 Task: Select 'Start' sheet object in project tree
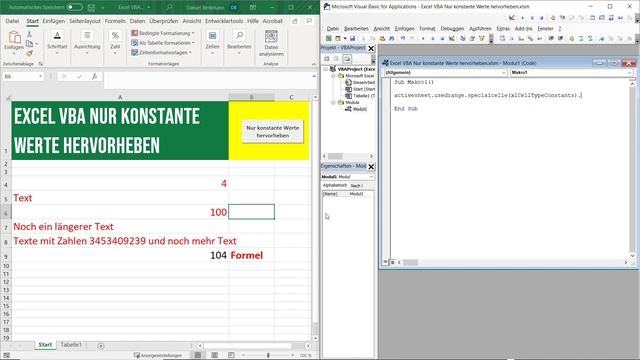pyautogui.click(x=363, y=89)
